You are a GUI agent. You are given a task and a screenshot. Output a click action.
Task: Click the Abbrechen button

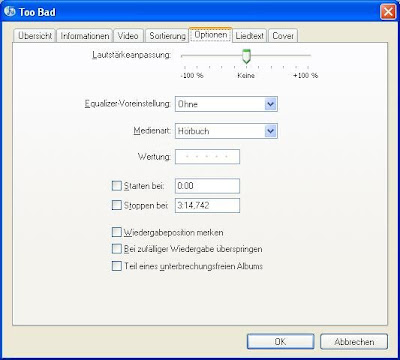(x=354, y=342)
